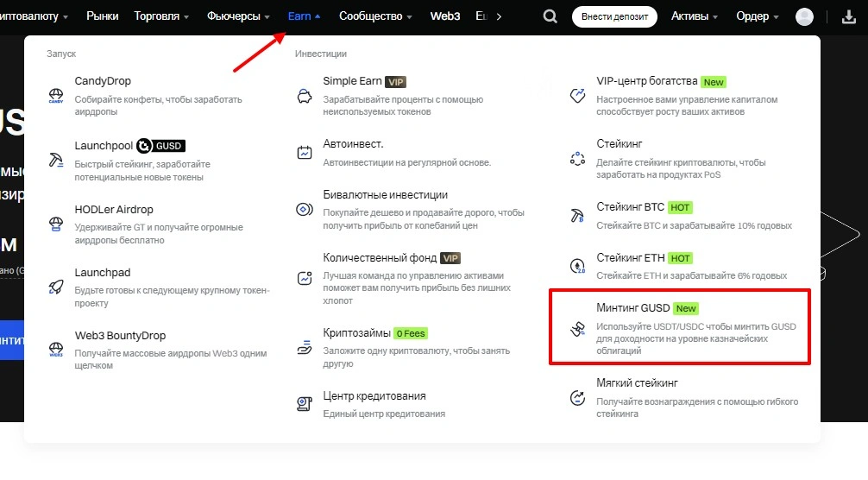Viewport: 868px width, 480px height.
Task: Open the CandyDrop link
Action: pyautogui.click(x=103, y=81)
